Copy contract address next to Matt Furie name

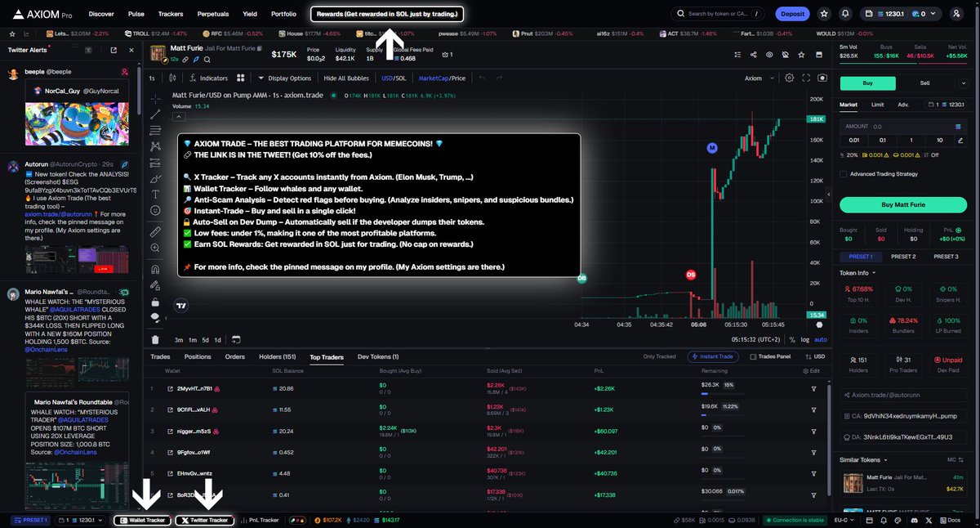coord(261,49)
